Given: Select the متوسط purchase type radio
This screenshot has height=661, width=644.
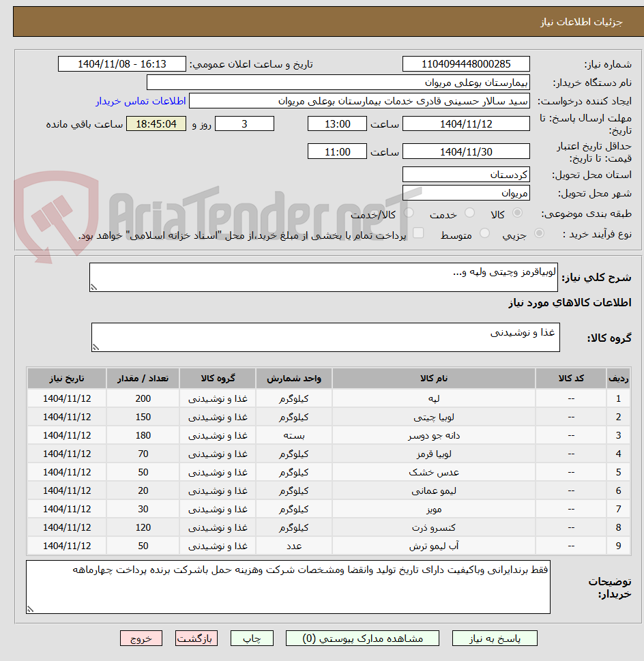Looking at the screenshot, I should click(484, 233).
